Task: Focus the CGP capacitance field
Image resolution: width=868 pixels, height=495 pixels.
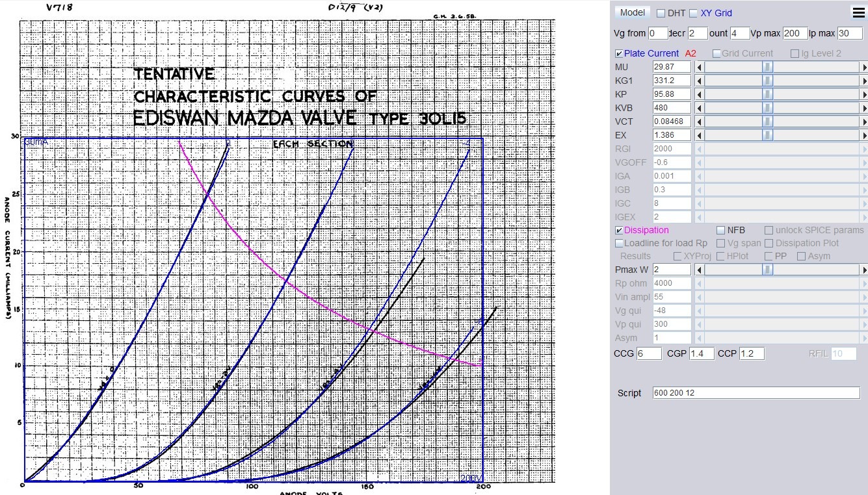Action: pos(702,353)
